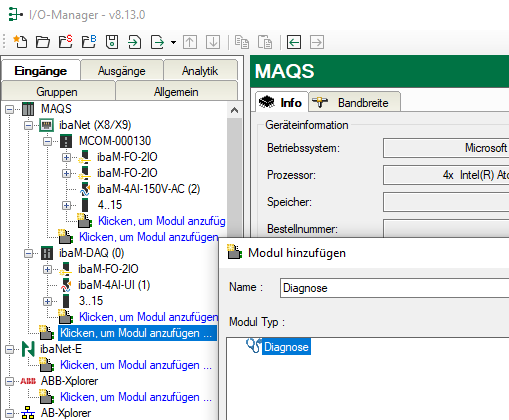
Task: Click the folder icon with red S
Action: click(66, 42)
